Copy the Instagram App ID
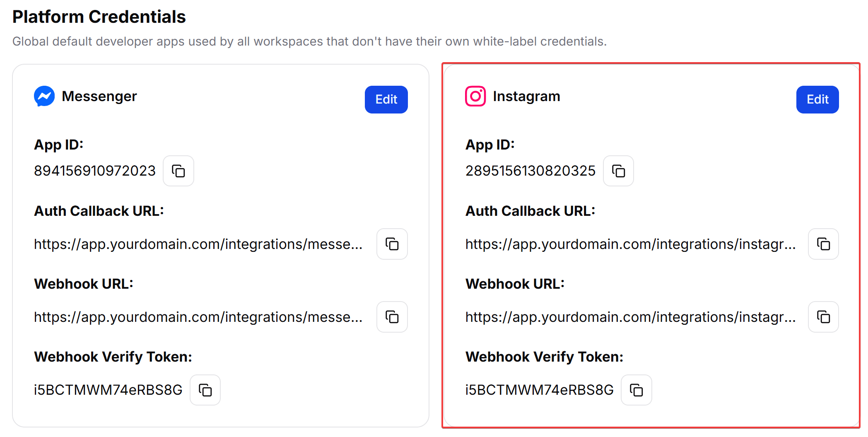Image resolution: width=868 pixels, height=437 pixels. 618,171
